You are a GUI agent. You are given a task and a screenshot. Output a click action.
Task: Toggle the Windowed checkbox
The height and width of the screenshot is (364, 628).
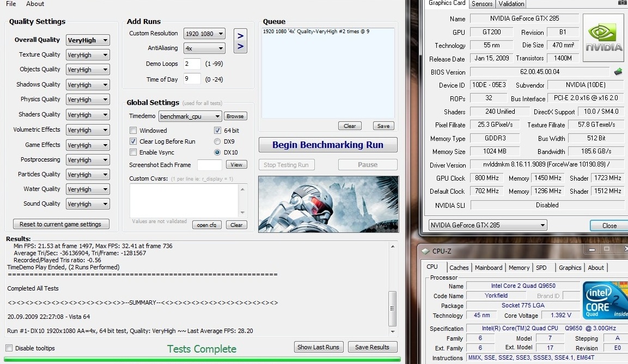[133, 131]
